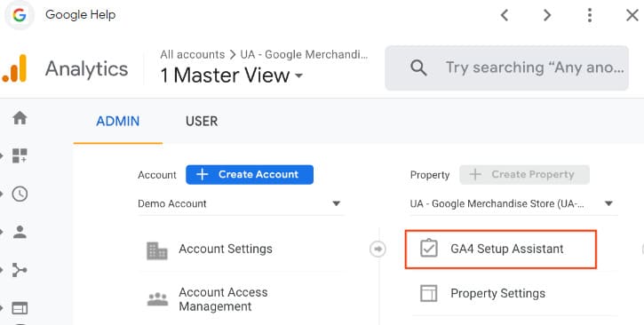Click the Google Analytics logo

[x=14, y=68]
